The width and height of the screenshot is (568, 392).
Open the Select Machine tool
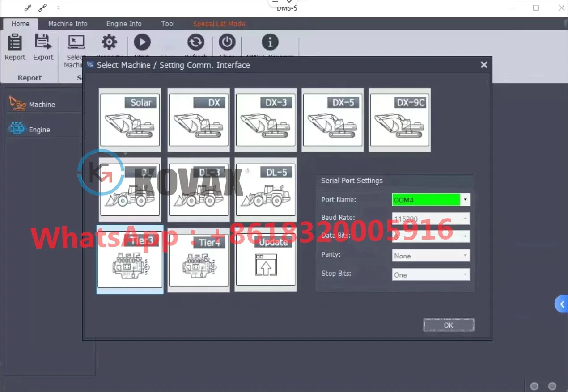[76, 47]
